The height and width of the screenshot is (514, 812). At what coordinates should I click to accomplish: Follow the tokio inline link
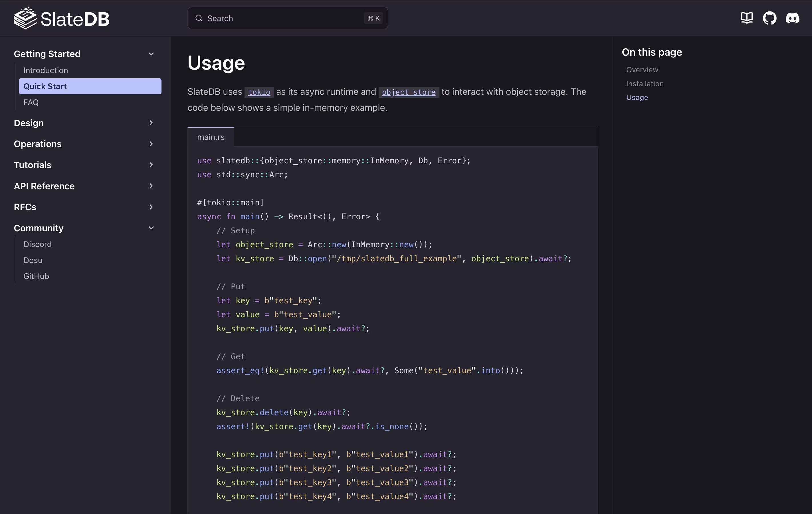pyautogui.click(x=259, y=92)
